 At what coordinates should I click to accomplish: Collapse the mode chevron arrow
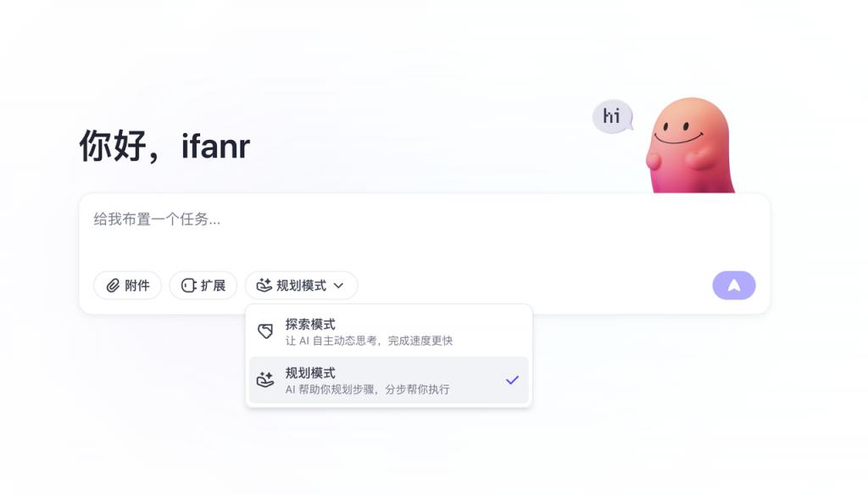click(x=339, y=286)
